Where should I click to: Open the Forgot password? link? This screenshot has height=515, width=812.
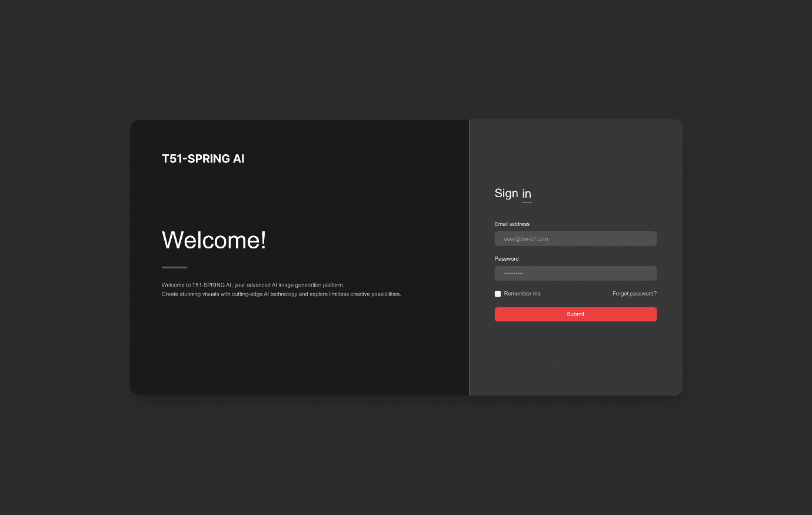click(634, 294)
